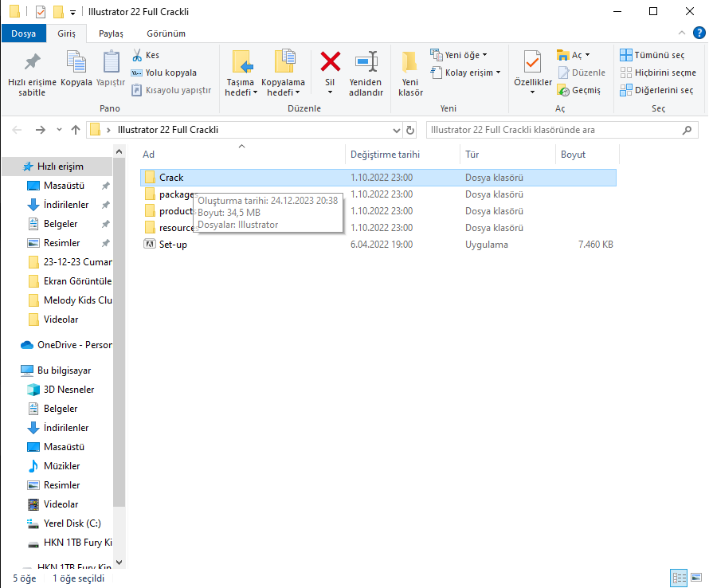This screenshot has height=588, width=709.
Task: Open Yerel Disk (C:)
Action: (64, 523)
